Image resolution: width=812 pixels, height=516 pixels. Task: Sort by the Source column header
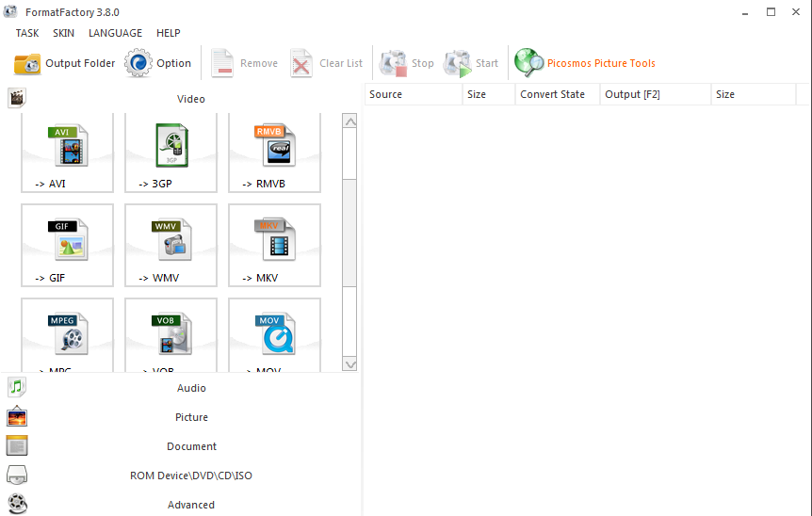(414, 94)
